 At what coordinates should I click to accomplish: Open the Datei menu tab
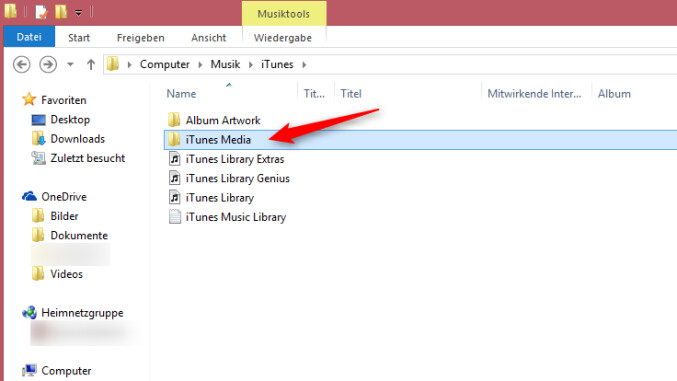(29, 37)
